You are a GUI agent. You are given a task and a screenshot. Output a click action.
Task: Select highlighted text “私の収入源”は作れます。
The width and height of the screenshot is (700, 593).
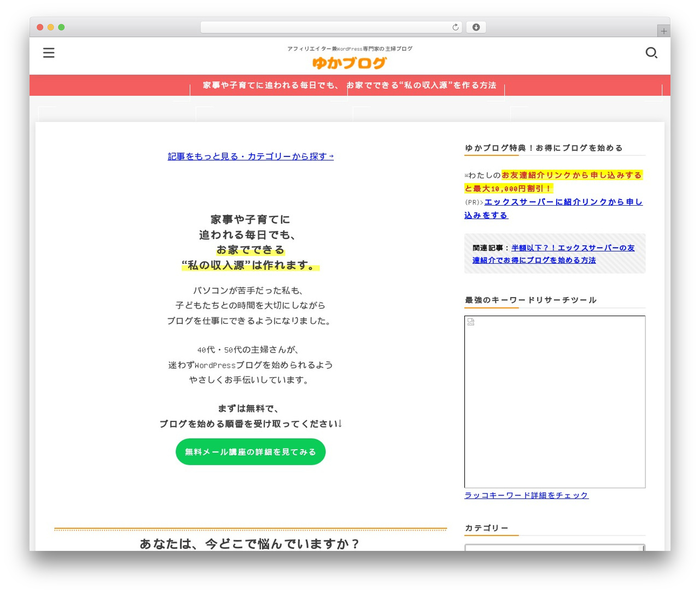(250, 265)
